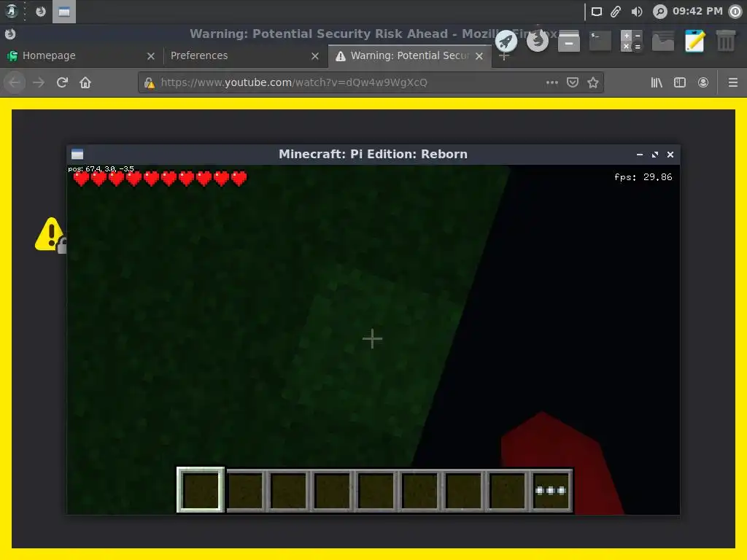Show sidebars icon in Firefox toolbar
This screenshot has height=560, width=747.
680,82
